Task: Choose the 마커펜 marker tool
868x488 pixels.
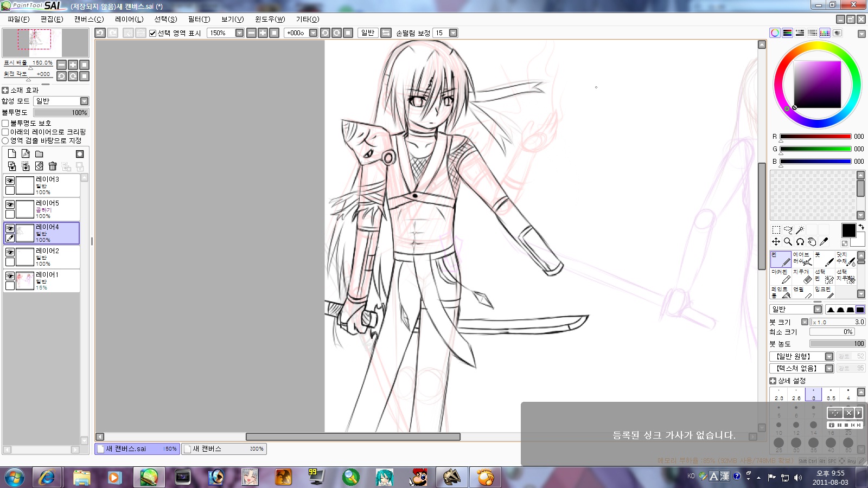Action: (x=781, y=277)
